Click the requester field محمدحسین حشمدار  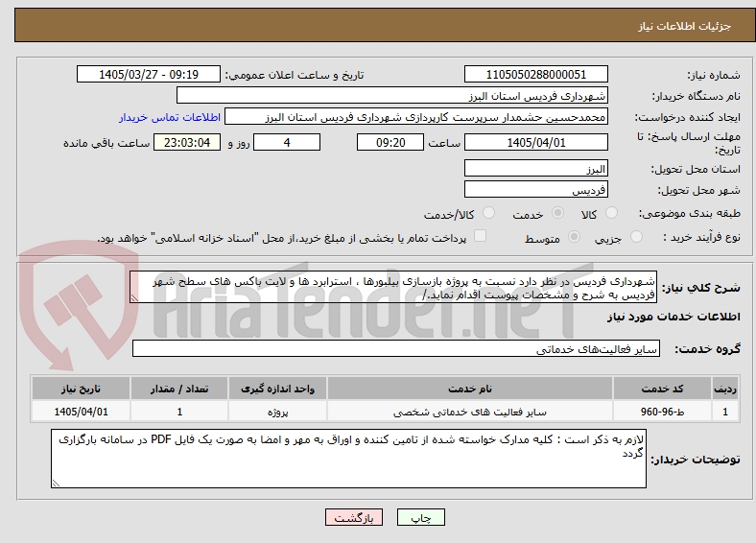coord(416,117)
